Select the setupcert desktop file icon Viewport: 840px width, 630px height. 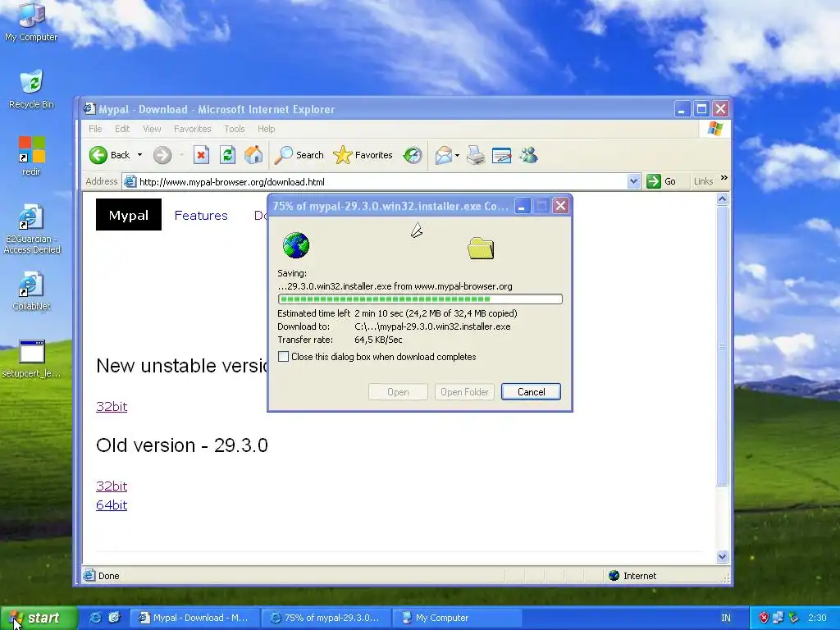31,358
